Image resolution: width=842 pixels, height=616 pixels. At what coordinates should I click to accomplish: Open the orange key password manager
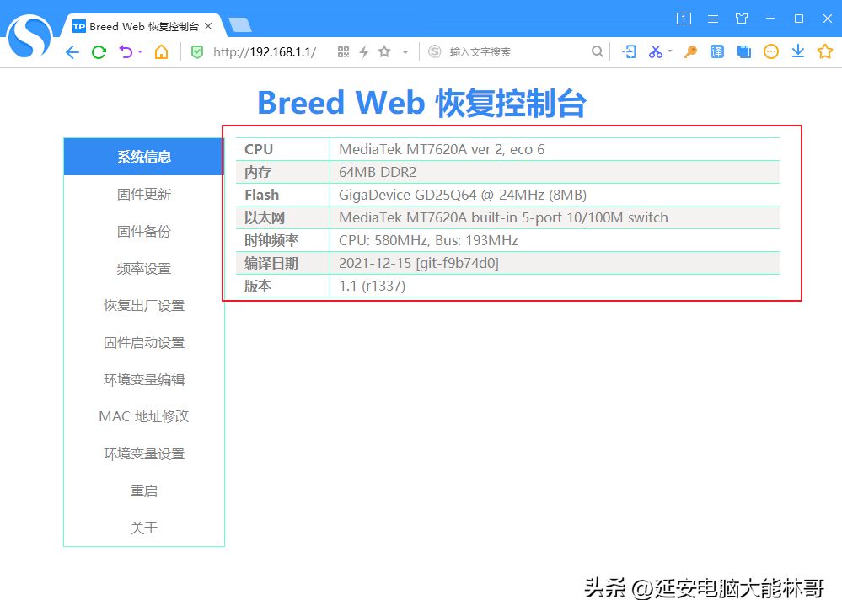pos(690,51)
